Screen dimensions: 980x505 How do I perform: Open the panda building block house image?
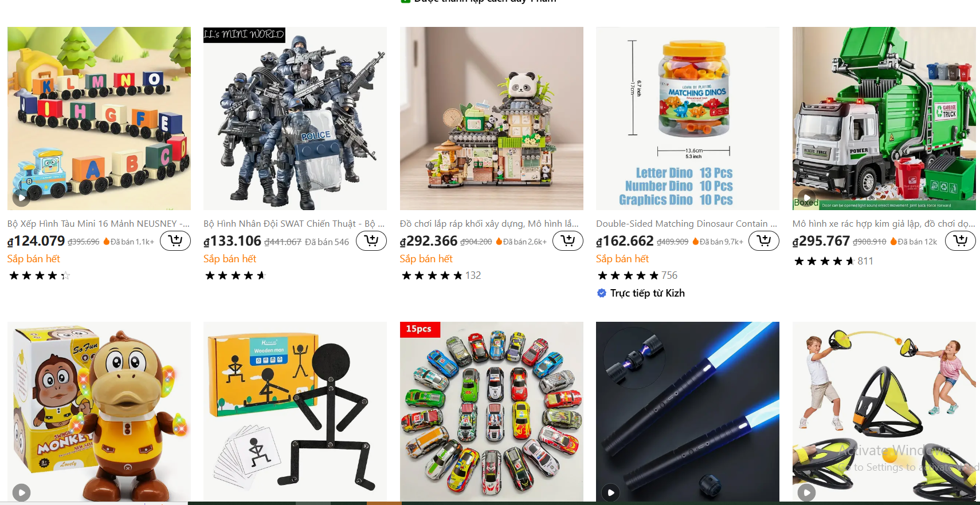pyautogui.click(x=492, y=119)
